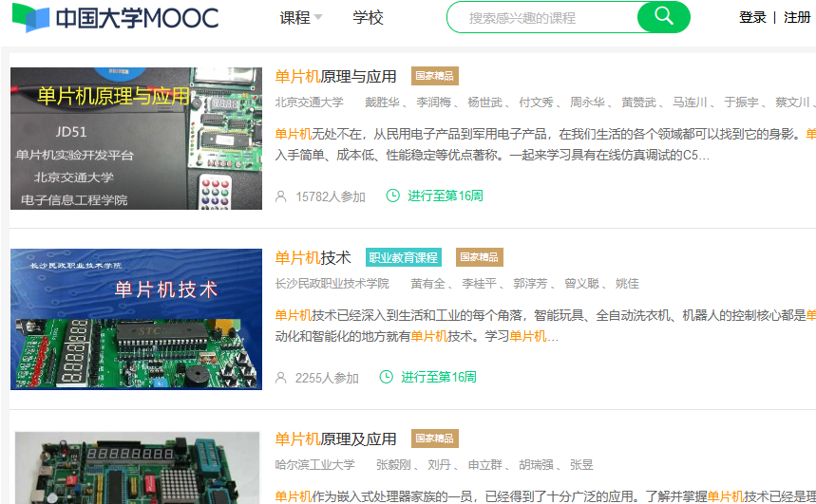Click the clock icon for the 北京交通大学 course

tap(392, 196)
